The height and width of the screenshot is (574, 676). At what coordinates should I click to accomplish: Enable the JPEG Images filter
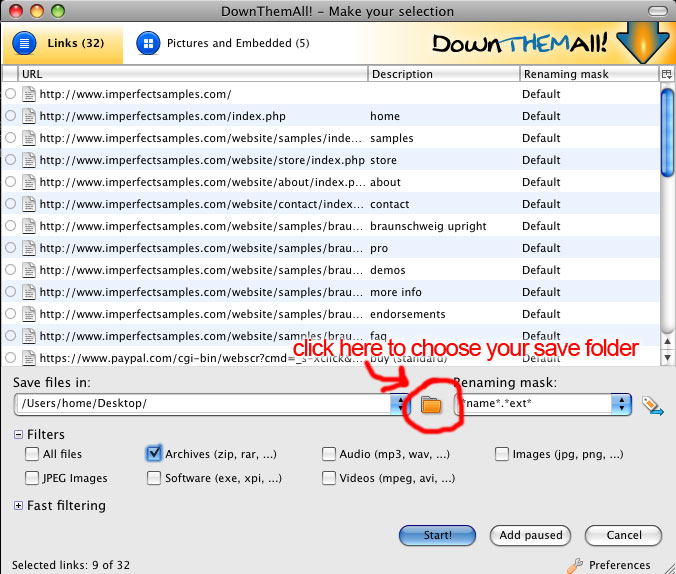click(32, 478)
